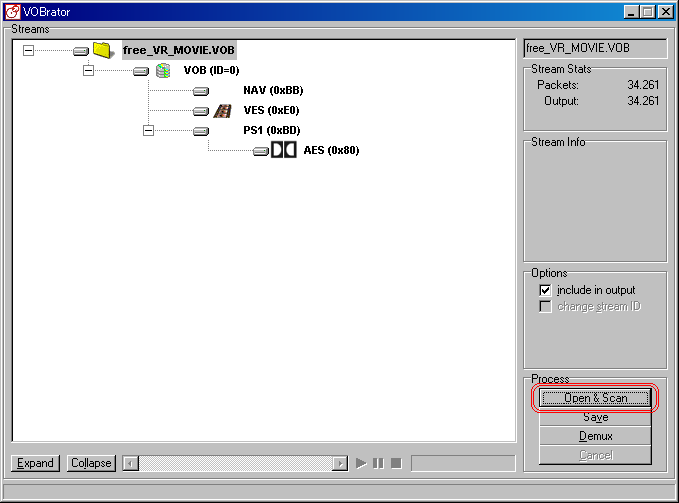Image resolution: width=679 pixels, height=503 pixels.
Task: Click the Output value 34.261
Action: (643, 101)
